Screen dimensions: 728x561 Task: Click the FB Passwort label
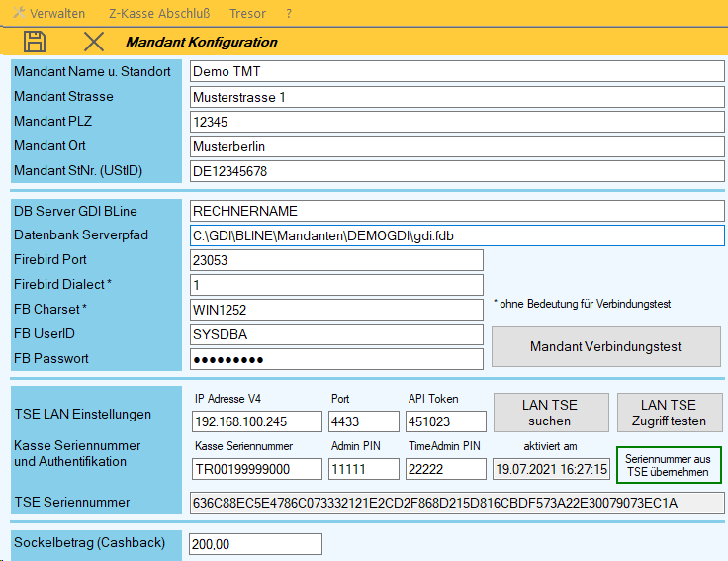coord(51,358)
